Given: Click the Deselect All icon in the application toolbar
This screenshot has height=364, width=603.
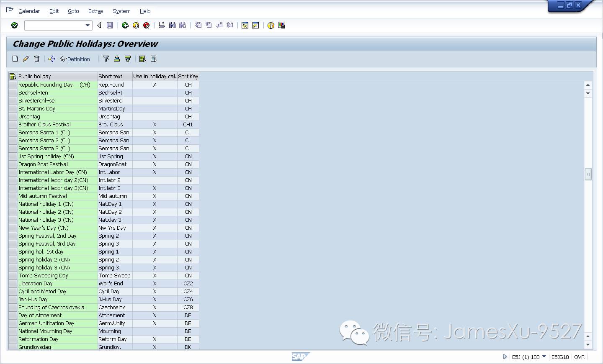Looking at the screenshot, I should click(154, 59).
